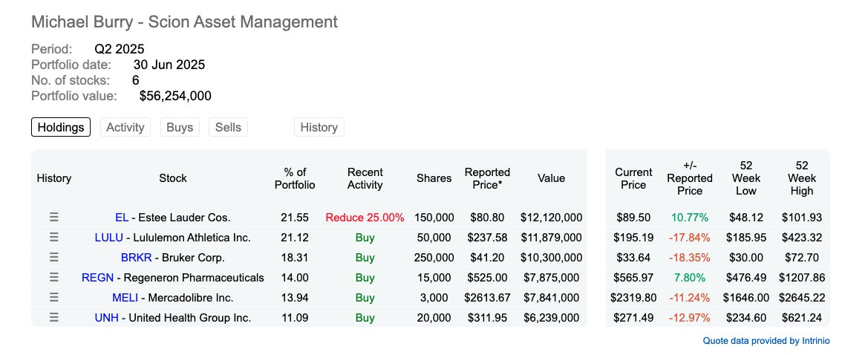Screen dimensions: 868x355
Task: Click the -12.97% change value
Action: coord(689,317)
